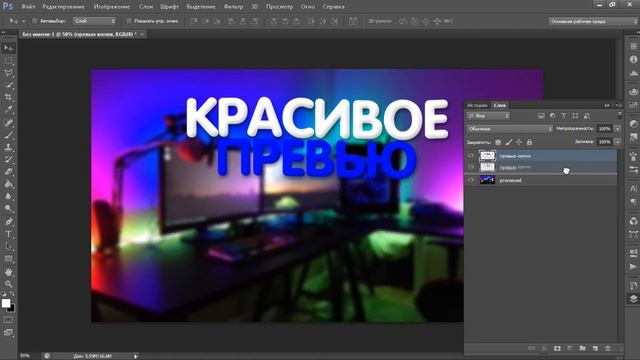Open the tool preset picker arrow
The image size is (640, 360).
pyautogui.click(x=24, y=21)
